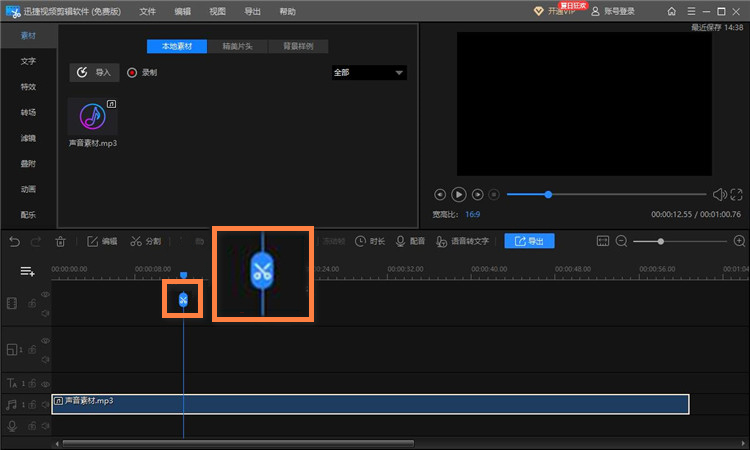Click the blue playhead marker on ruler
The width and height of the screenshot is (750, 450).
(x=183, y=275)
